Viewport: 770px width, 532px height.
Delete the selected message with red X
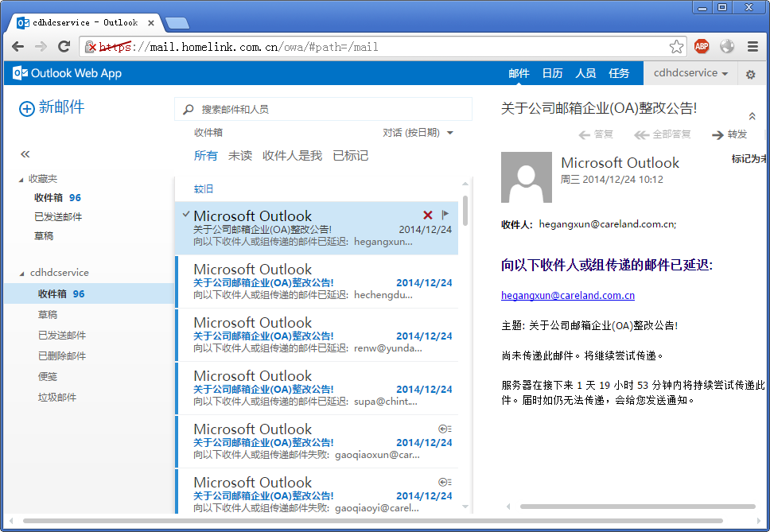pos(428,215)
